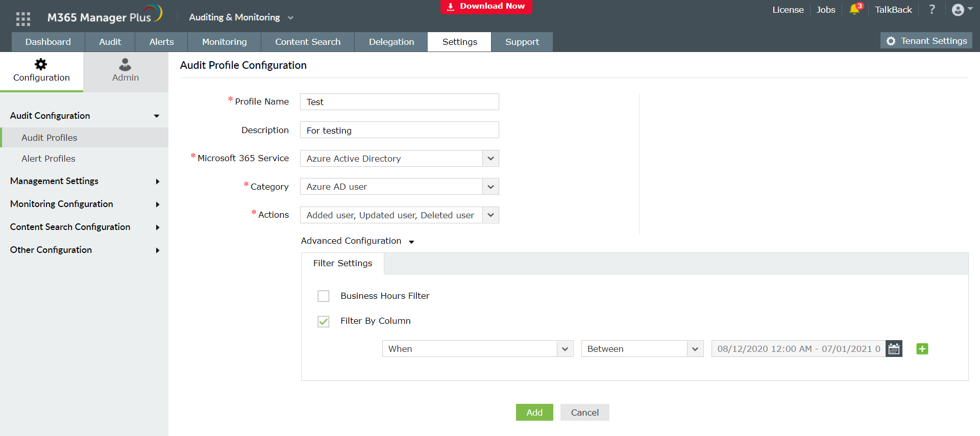Screen dimensions: 980x436
Task: Open the Support tab
Action: (522, 42)
